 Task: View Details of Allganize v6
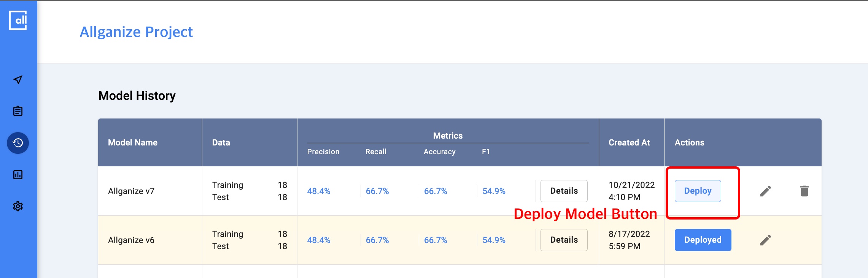(x=564, y=240)
